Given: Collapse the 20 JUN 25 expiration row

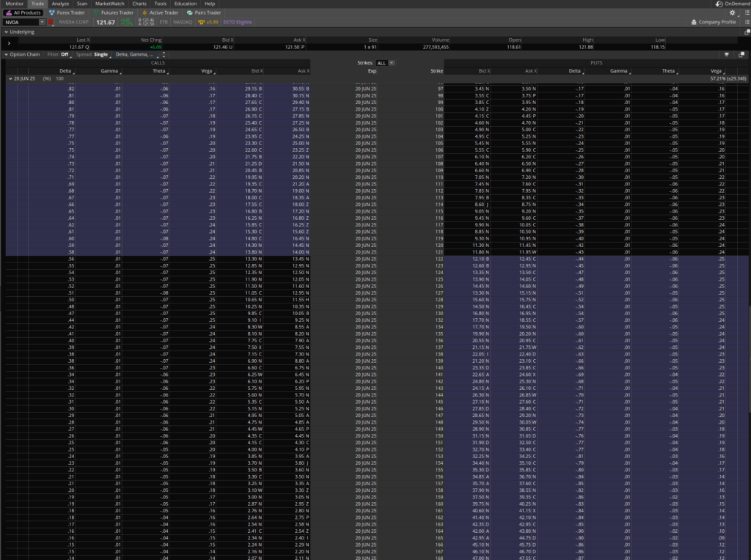Looking at the screenshot, I should 10,78.
